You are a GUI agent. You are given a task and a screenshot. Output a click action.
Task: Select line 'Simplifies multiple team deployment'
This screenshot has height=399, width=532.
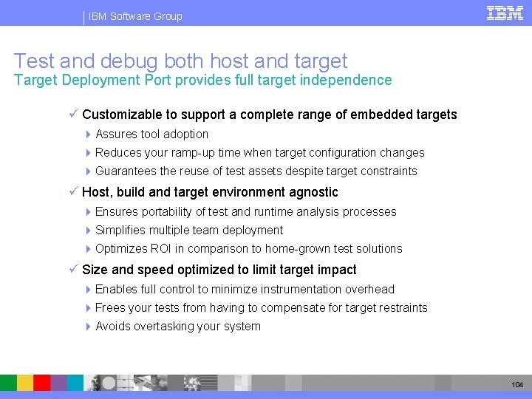point(189,231)
